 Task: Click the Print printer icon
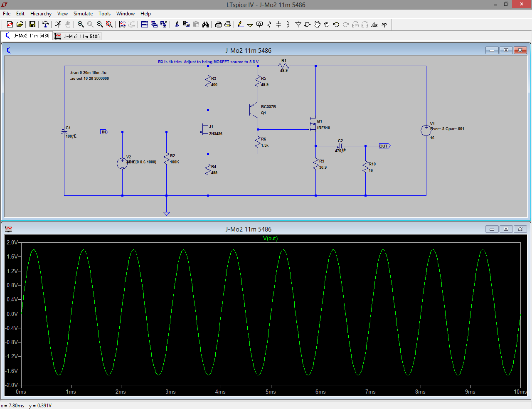pyautogui.click(x=228, y=25)
